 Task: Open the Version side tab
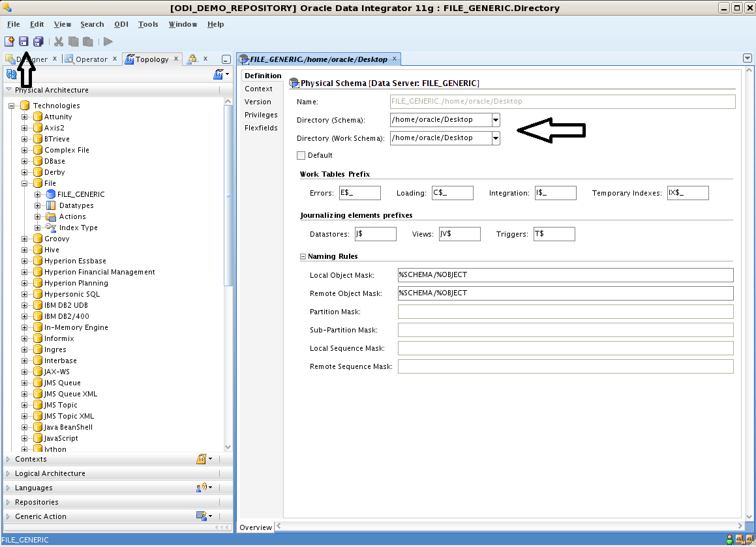point(258,102)
